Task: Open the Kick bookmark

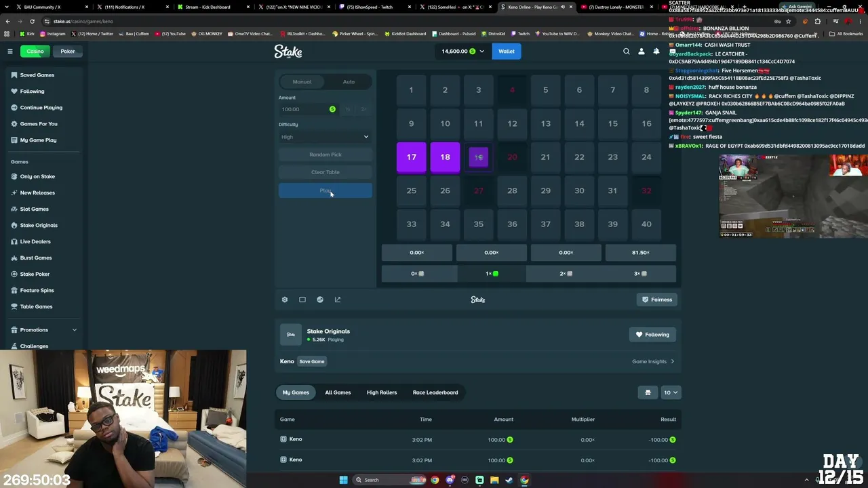Action: coord(28,34)
